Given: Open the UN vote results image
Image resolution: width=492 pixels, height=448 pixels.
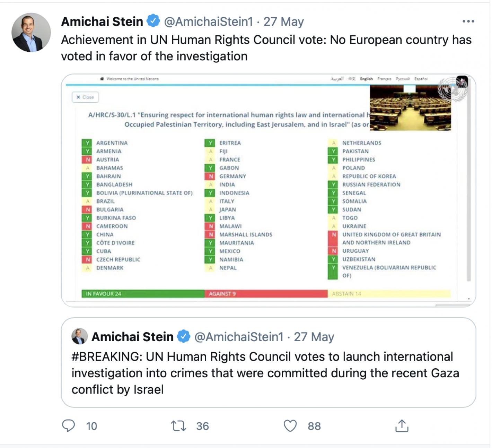Looking at the screenshot, I should [x=269, y=190].
